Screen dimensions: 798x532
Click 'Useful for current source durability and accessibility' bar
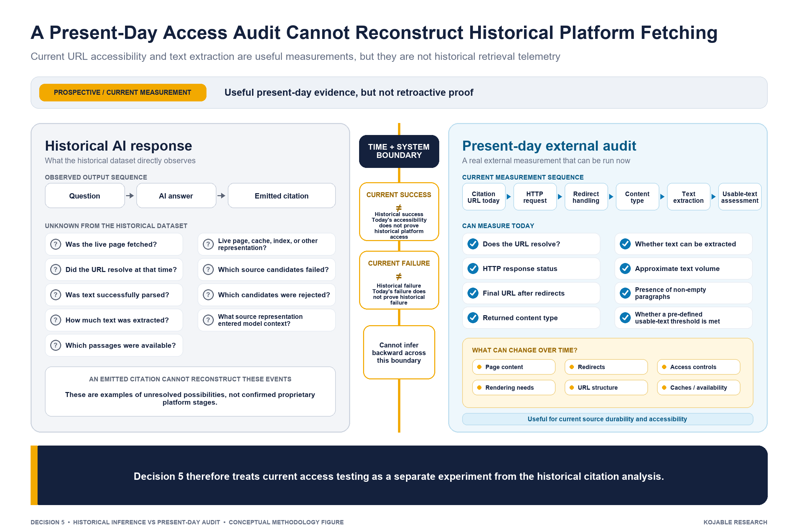tap(608, 419)
